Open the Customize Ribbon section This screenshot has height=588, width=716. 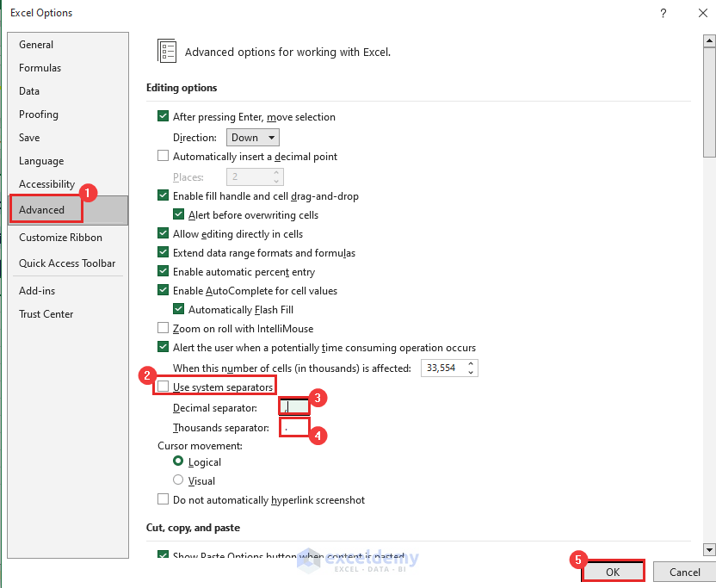[60, 237]
